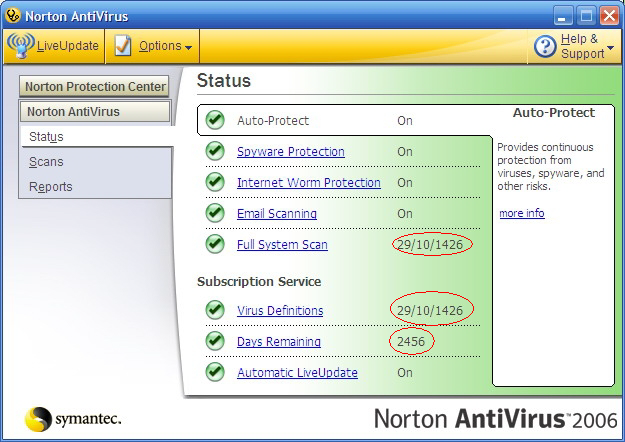
Task: Open the Full System Scan link
Action: 282,245
